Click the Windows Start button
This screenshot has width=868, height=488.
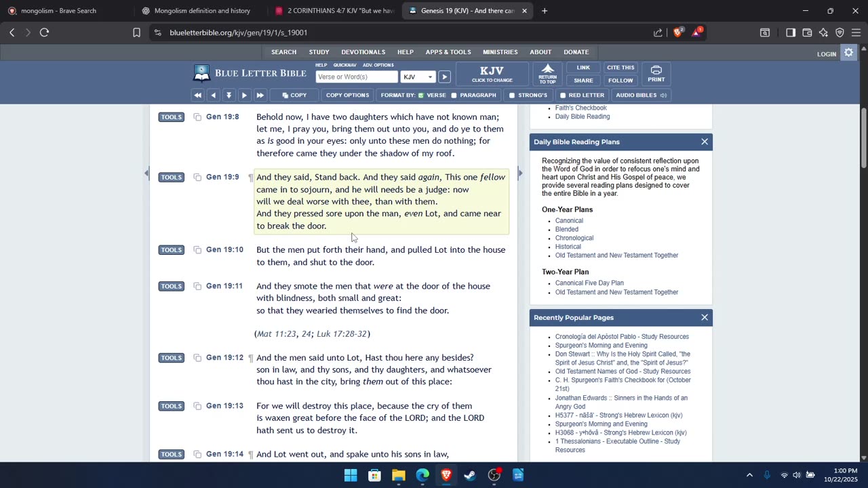pyautogui.click(x=351, y=475)
